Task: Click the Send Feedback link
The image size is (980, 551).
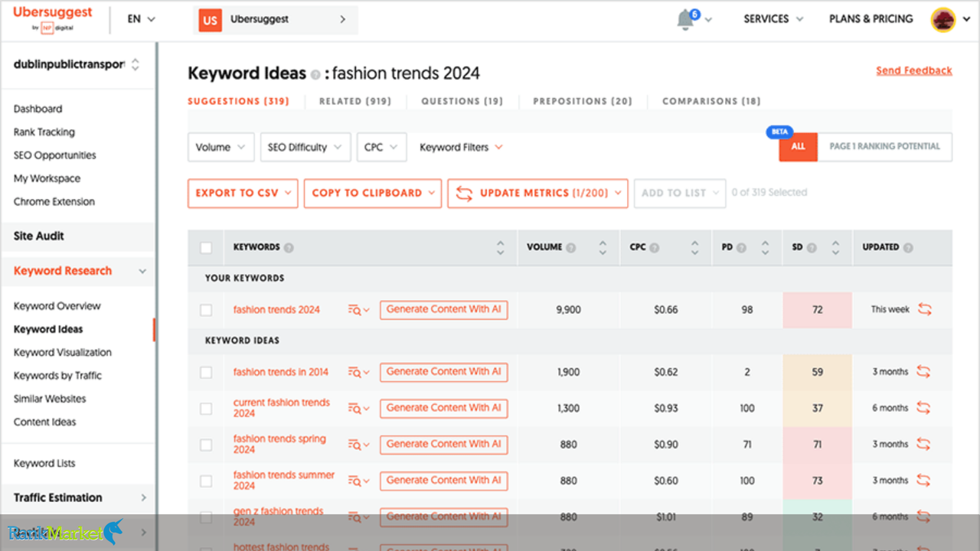Action: 914,70
